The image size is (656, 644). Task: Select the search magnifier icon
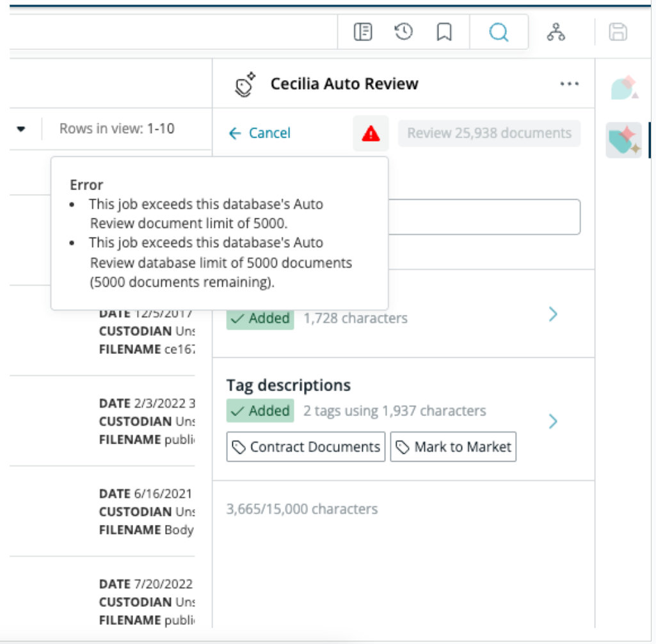(499, 32)
